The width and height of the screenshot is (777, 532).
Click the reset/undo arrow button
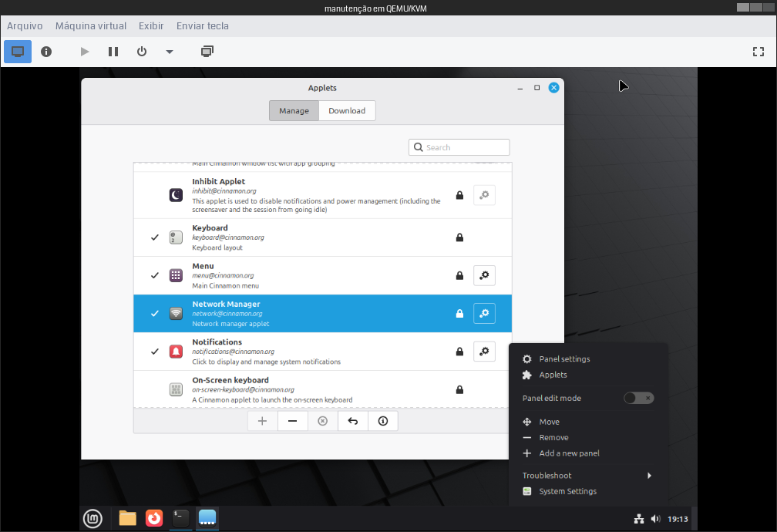pyautogui.click(x=352, y=421)
